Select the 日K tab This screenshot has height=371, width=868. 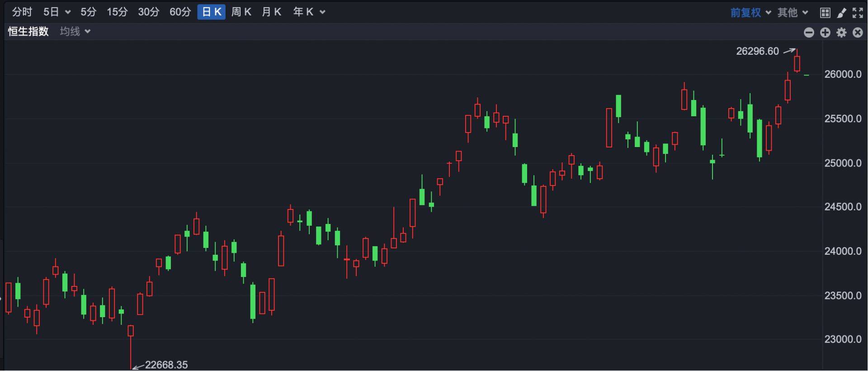point(211,12)
